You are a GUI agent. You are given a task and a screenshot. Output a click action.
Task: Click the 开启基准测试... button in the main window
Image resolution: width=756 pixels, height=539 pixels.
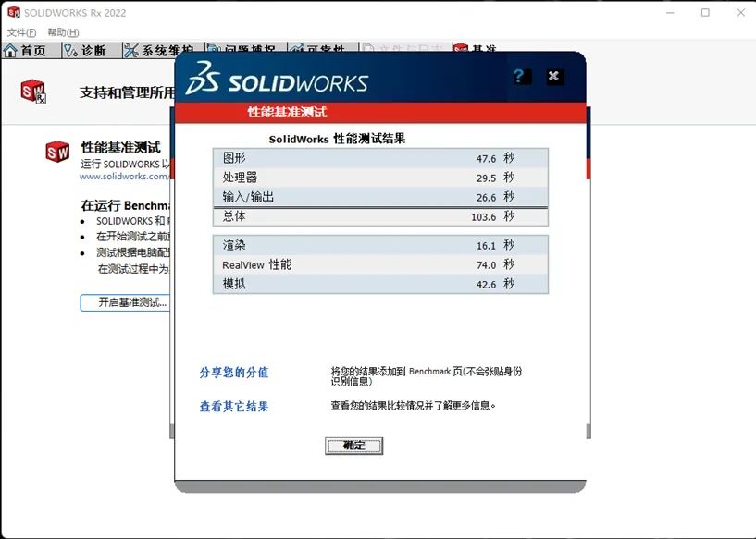coord(127,302)
